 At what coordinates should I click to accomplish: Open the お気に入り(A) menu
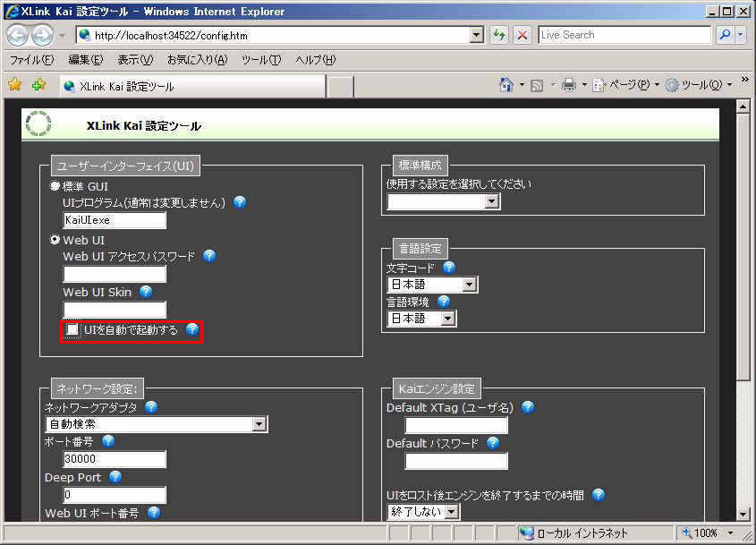click(197, 60)
